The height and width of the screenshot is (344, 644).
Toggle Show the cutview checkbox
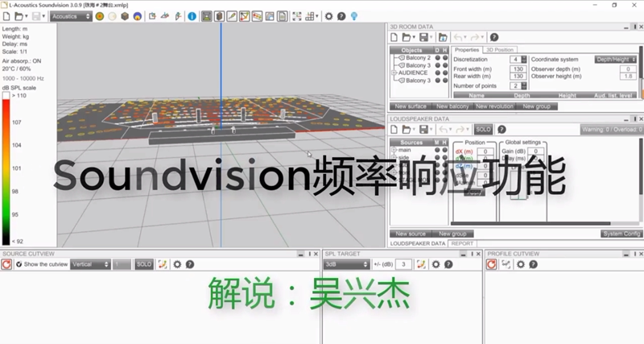(x=19, y=264)
